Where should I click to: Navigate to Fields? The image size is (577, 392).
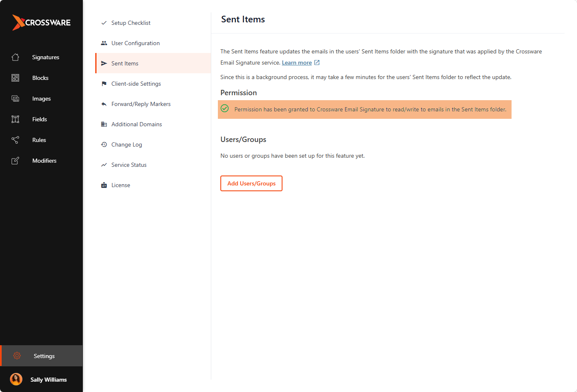39,119
